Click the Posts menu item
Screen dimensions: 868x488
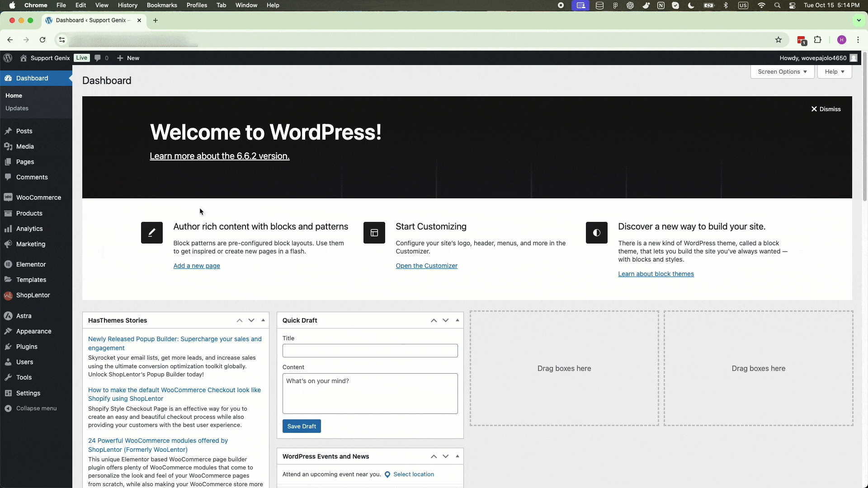(x=24, y=131)
